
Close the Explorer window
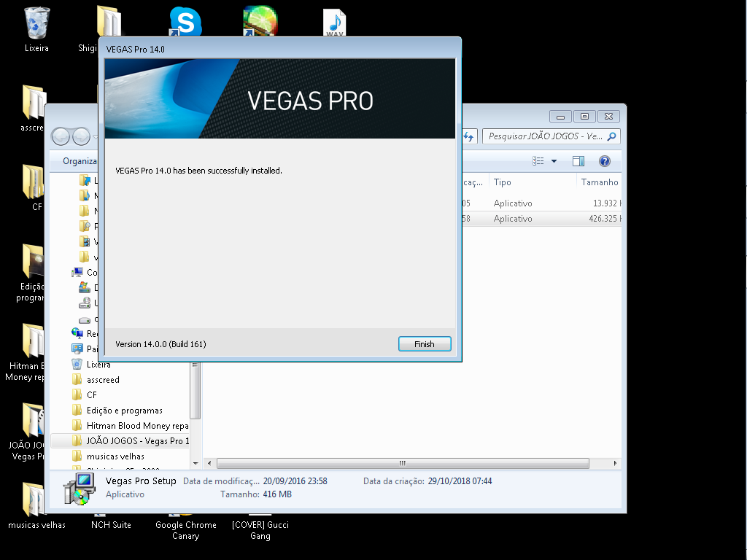point(608,116)
